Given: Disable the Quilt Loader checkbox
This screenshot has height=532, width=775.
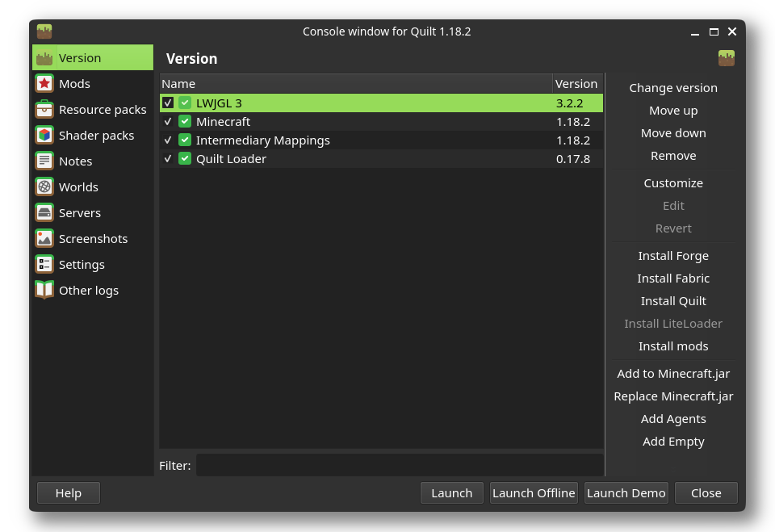Looking at the screenshot, I should tap(168, 159).
